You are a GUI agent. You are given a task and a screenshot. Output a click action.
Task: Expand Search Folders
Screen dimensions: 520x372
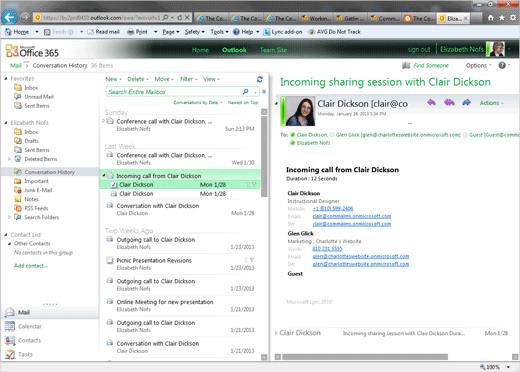click(x=9, y=217)
